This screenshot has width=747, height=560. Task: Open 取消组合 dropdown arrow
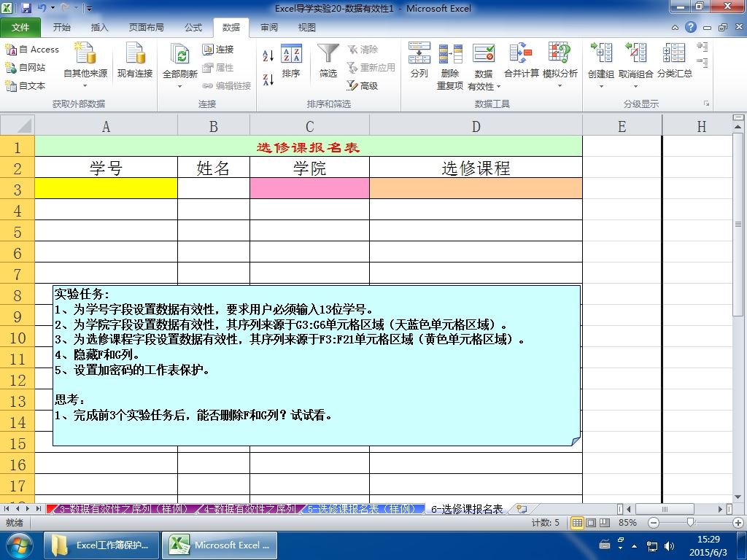[636, 87]
